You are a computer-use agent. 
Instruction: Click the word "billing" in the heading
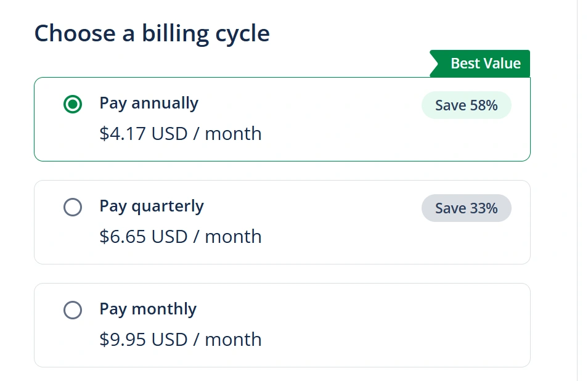[x=175, y=33]
